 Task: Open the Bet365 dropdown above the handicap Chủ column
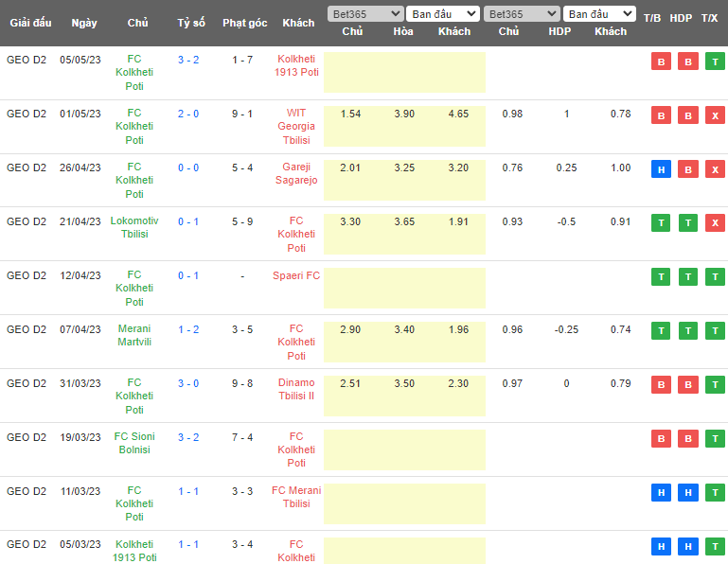coord(521,14)
